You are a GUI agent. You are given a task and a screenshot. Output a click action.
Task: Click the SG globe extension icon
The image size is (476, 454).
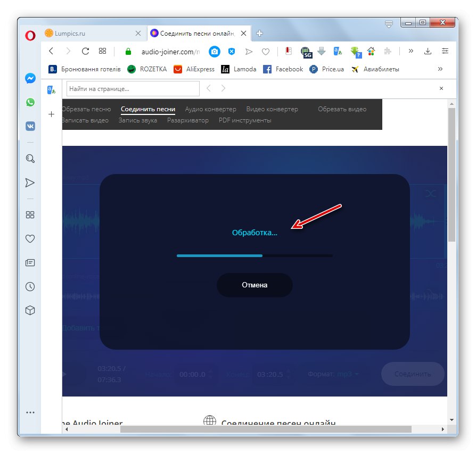[x=306, y=52]
